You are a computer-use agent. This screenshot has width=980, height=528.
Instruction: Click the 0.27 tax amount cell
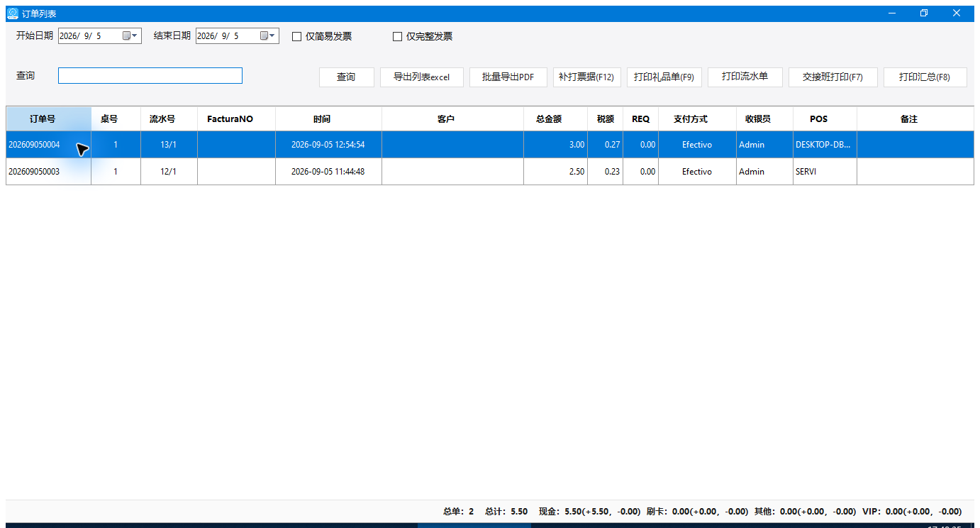click(x=606, y=145)
